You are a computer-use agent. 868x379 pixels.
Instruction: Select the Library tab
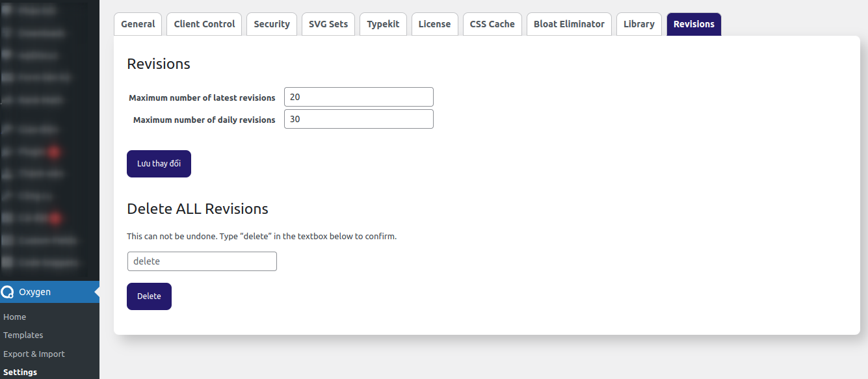(639, 24)
